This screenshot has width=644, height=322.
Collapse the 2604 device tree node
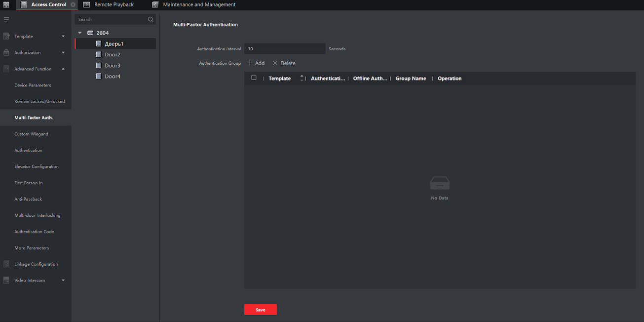pyautogui.click(x=80, y=33)
